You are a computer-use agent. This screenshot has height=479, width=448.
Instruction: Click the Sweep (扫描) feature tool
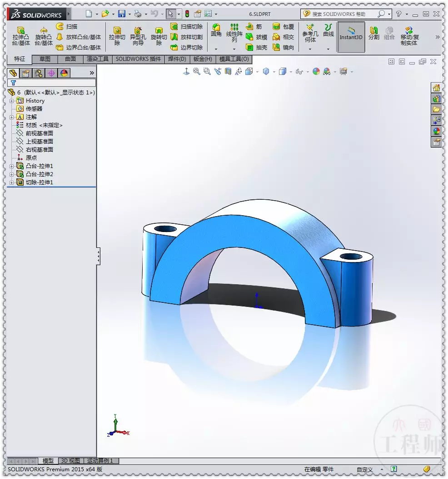pos(67,27)
